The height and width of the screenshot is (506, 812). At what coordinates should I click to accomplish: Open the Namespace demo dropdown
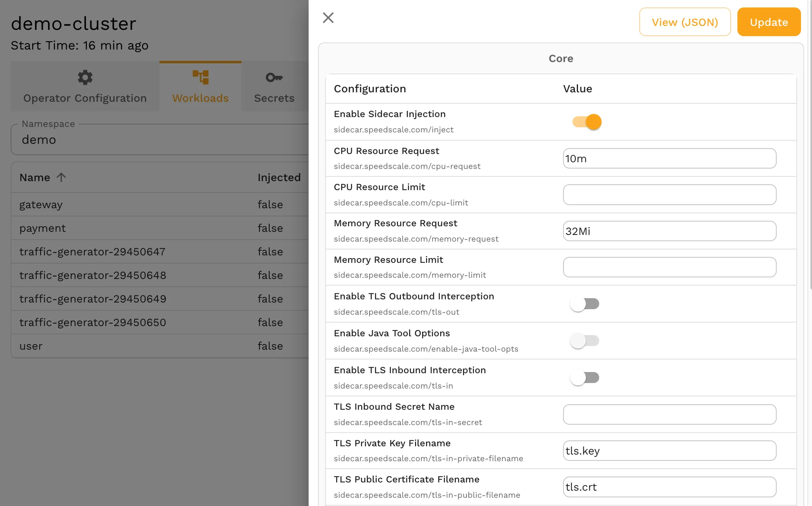tap(157, 140)
